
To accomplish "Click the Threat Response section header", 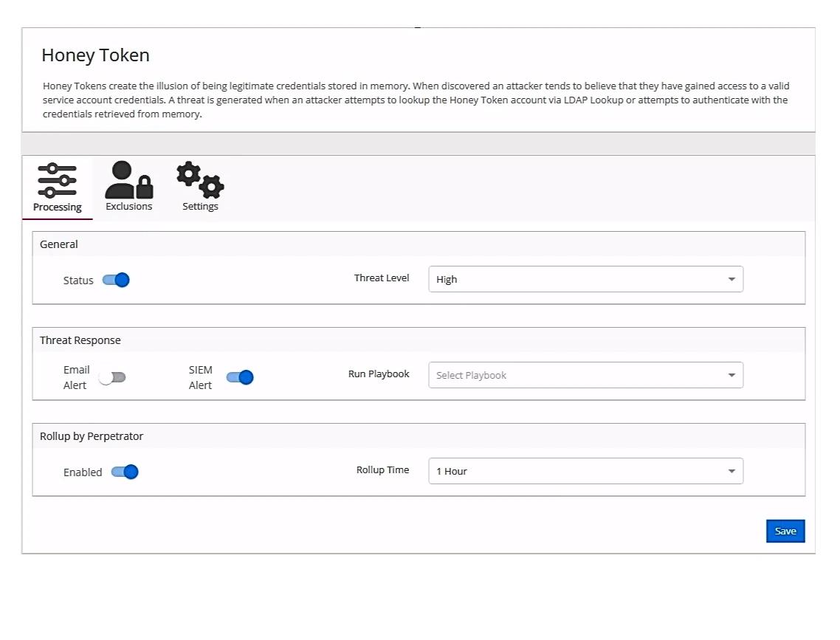I will (x=80, y=340).
